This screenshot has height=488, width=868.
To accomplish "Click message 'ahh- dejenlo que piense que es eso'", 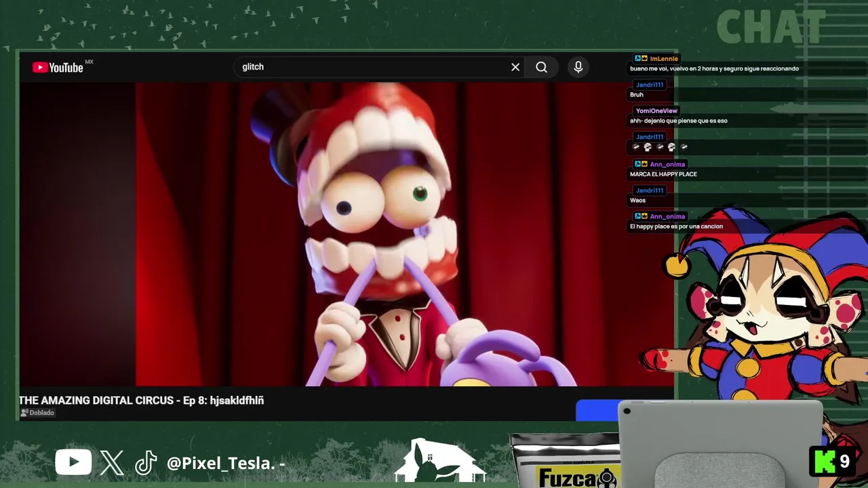I will point(678,121).
